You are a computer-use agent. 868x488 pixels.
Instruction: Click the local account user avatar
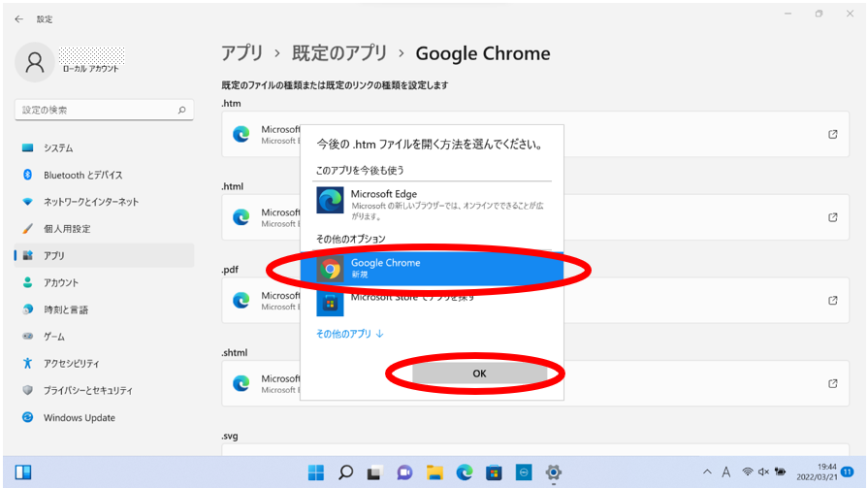(x=34, y=63)
